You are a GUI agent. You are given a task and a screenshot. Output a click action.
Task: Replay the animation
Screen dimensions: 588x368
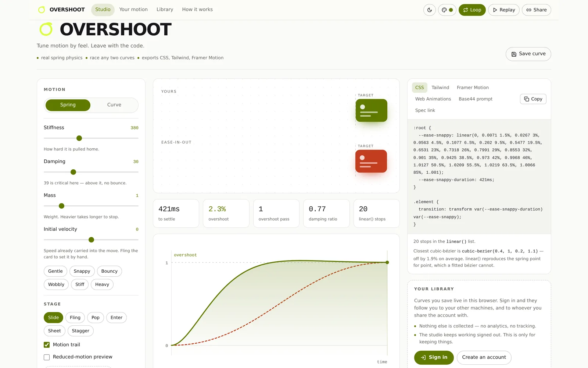504,10
